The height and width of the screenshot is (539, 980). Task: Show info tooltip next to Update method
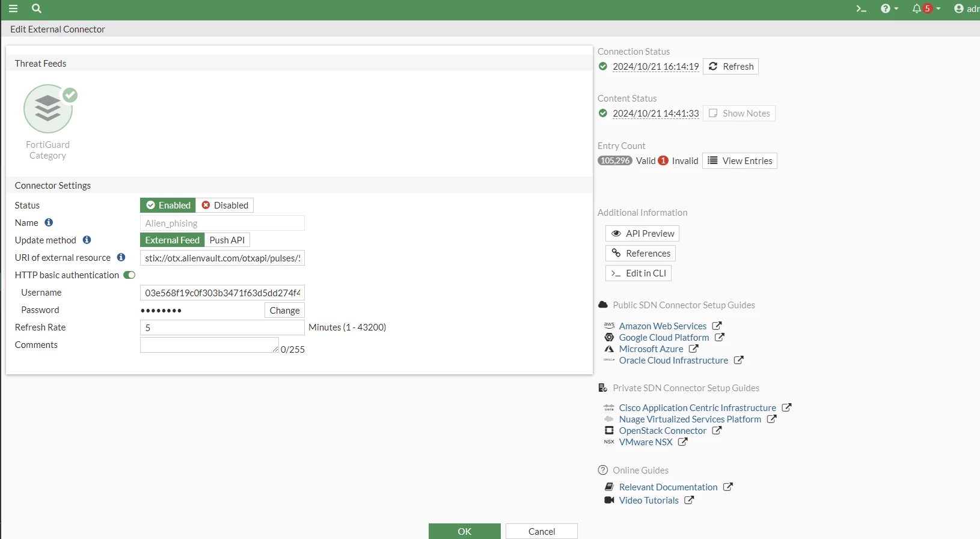pos(87,240)
